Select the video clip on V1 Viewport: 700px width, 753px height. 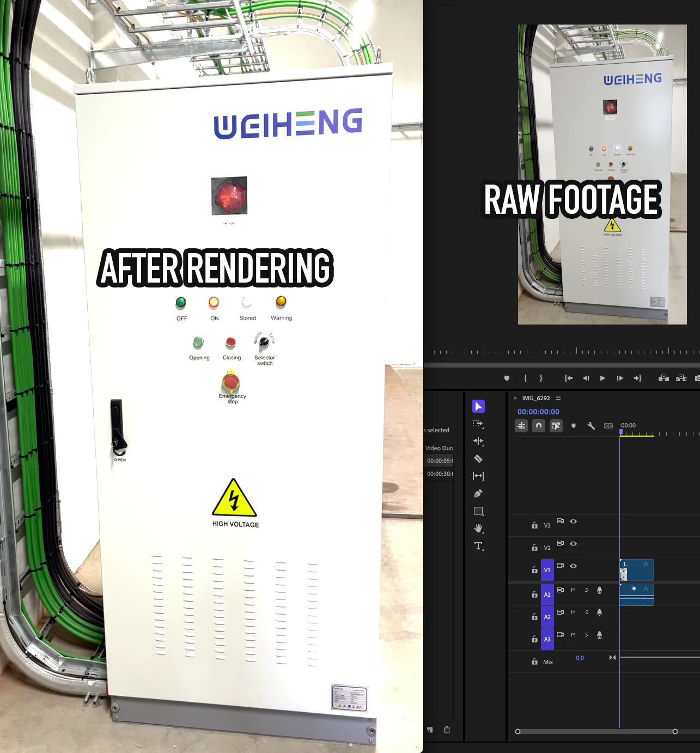click(x=636, y=571)
